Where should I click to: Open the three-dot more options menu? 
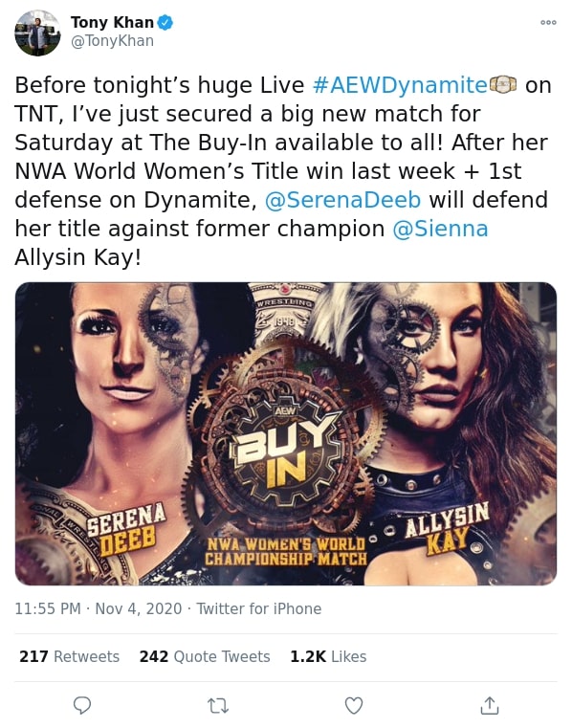coord(548,22)
